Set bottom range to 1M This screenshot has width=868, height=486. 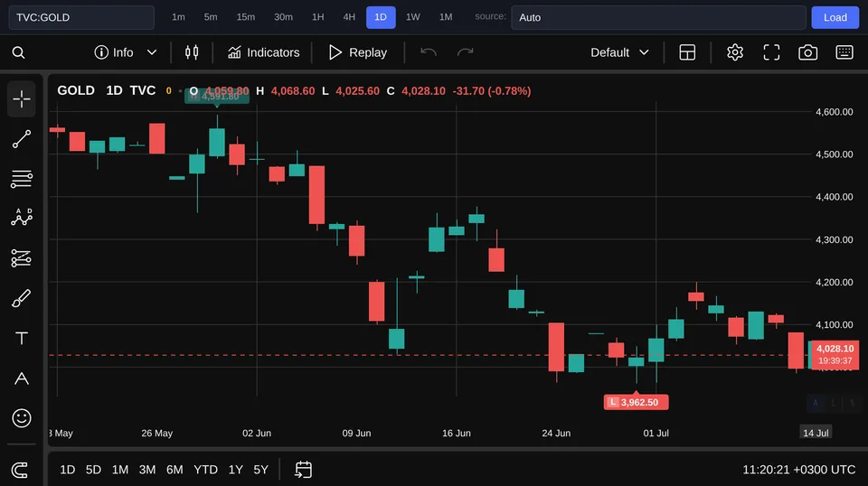click(x=120, y=470)
